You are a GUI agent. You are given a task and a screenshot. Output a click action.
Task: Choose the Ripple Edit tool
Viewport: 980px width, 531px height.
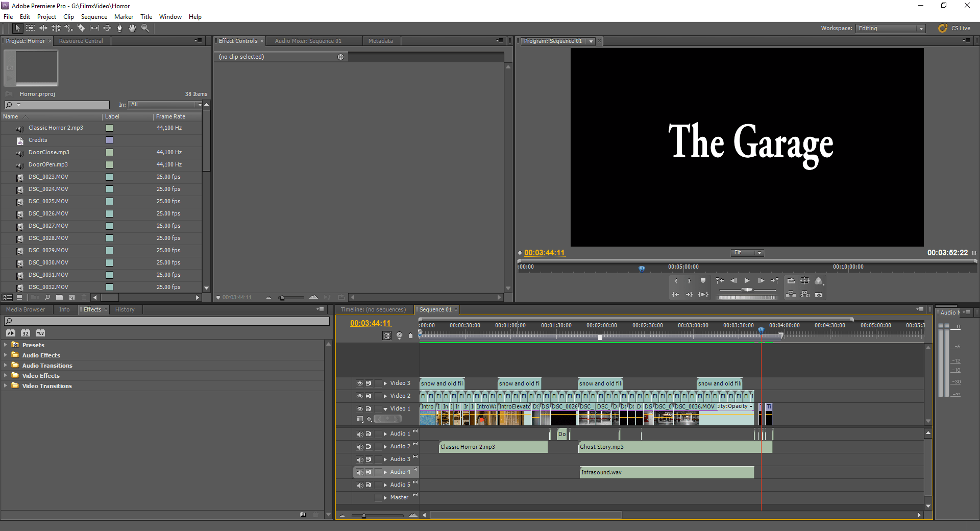(43, 29)
